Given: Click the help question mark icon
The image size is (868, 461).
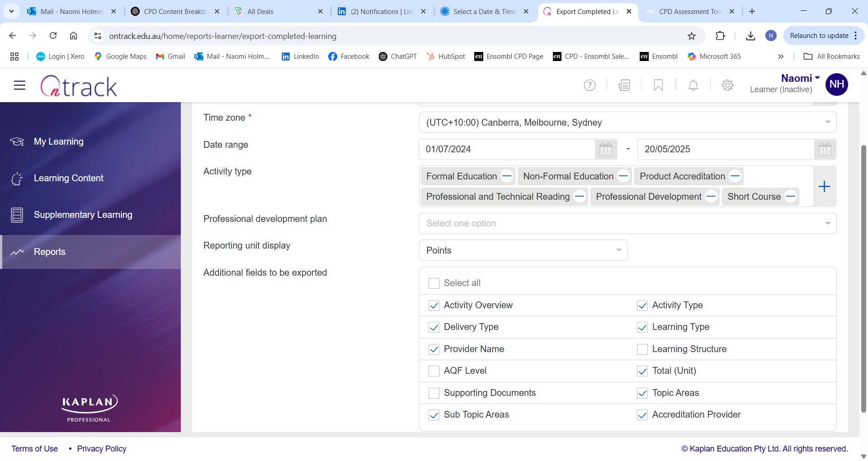Looking at the screenshot, I should click(590, 85).
